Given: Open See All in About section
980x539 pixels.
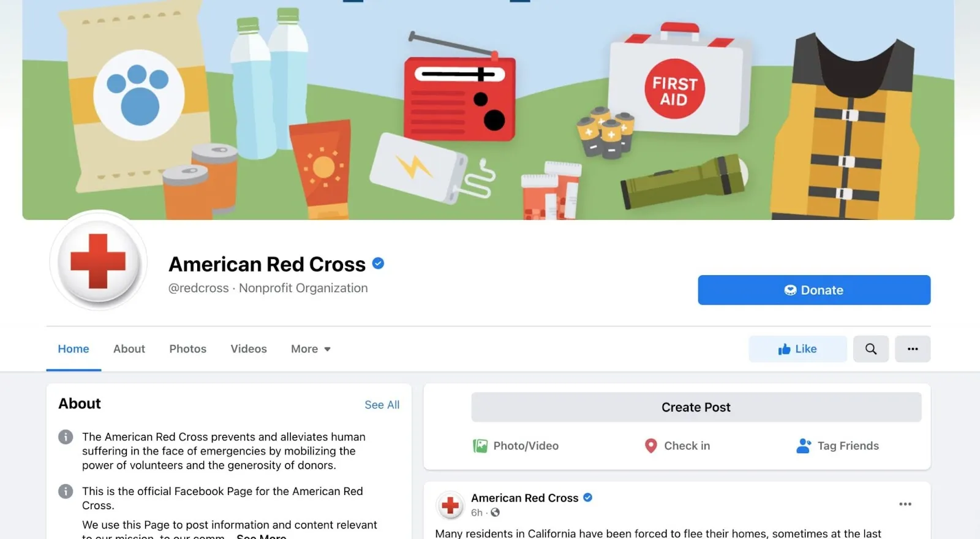Looking at the screenshot, I should pyautogui.click(x=382, y=405).
